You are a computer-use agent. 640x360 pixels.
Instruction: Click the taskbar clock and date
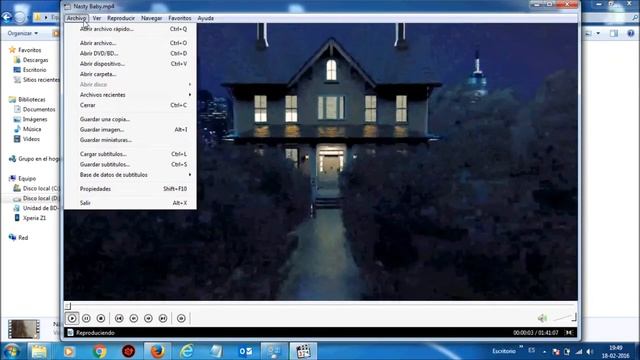(x=616, y=351)
